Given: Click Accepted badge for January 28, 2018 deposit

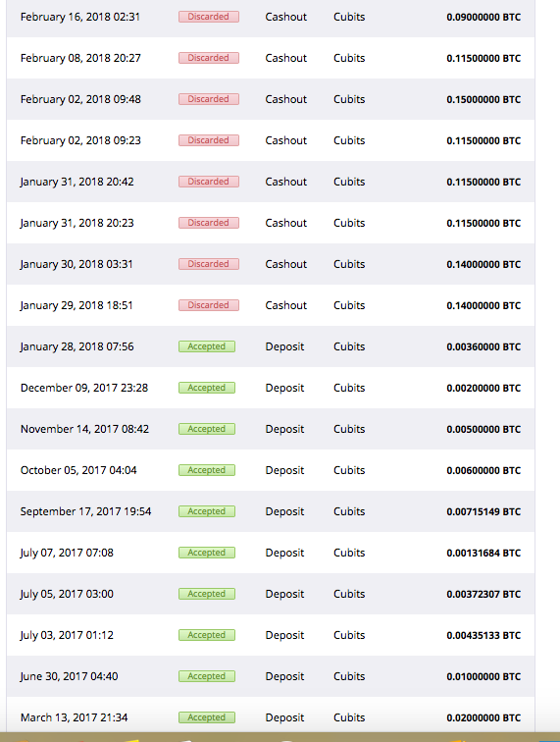Looking at the screenshot, I should pyautogui.click(x=207, y=346).
